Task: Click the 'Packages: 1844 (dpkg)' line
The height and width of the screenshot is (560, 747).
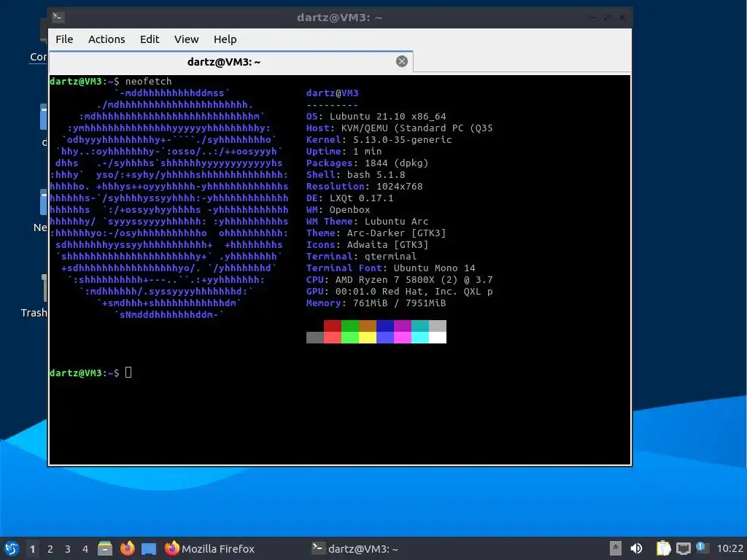Action: point(368,163)
